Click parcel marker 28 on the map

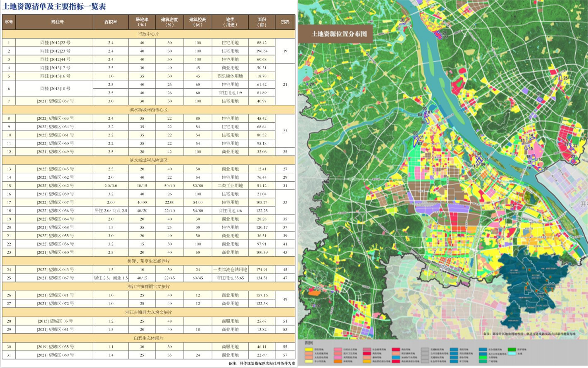[402, 20]
